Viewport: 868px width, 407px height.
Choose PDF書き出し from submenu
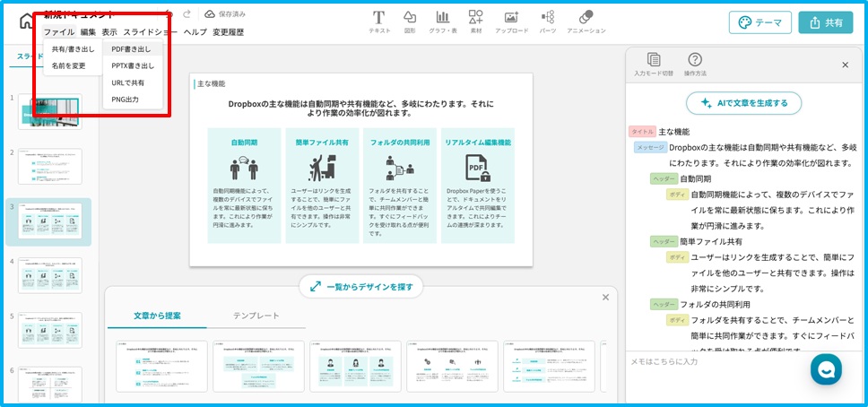tap(133, 48)
